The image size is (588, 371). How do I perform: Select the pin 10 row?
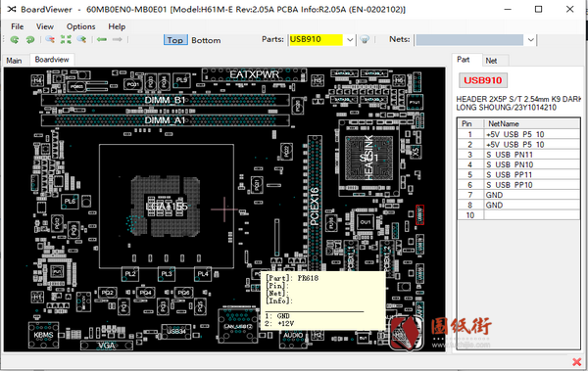point(518,215)
